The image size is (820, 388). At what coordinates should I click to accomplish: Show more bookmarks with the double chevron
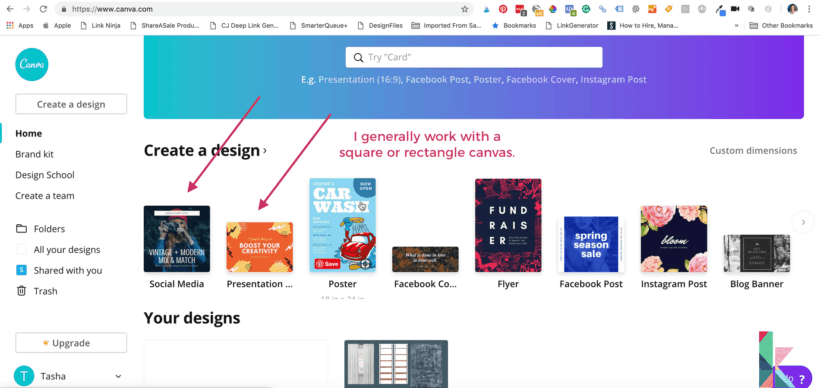[x=736, y=25]
